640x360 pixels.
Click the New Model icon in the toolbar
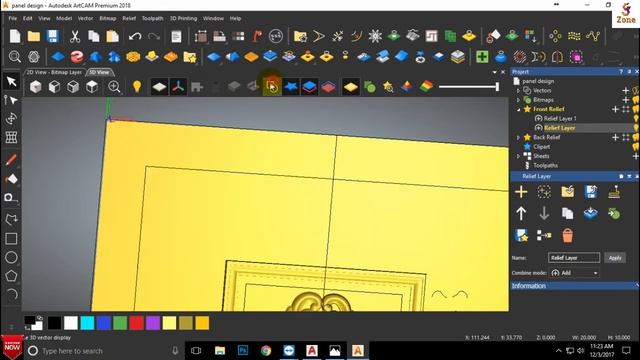(15, 36)
